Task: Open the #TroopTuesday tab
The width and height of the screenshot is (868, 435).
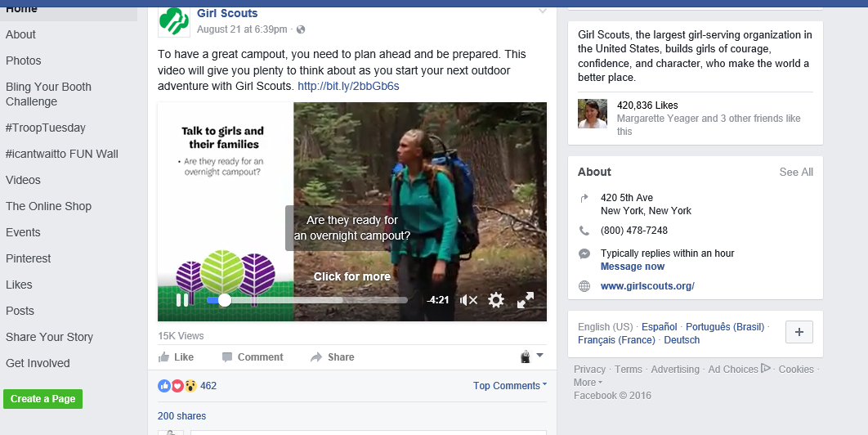Action: 46,128
